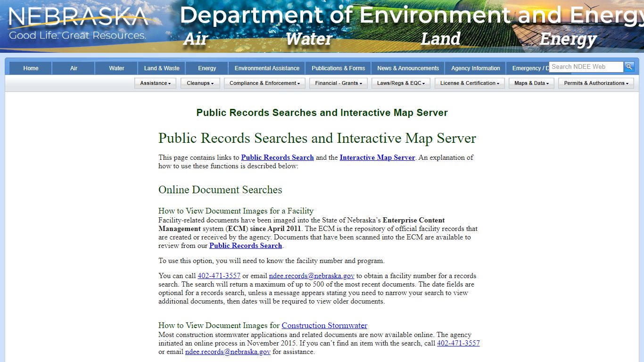Open Environmental Assistance tab
644x362 pixels.
click(267, 68)
